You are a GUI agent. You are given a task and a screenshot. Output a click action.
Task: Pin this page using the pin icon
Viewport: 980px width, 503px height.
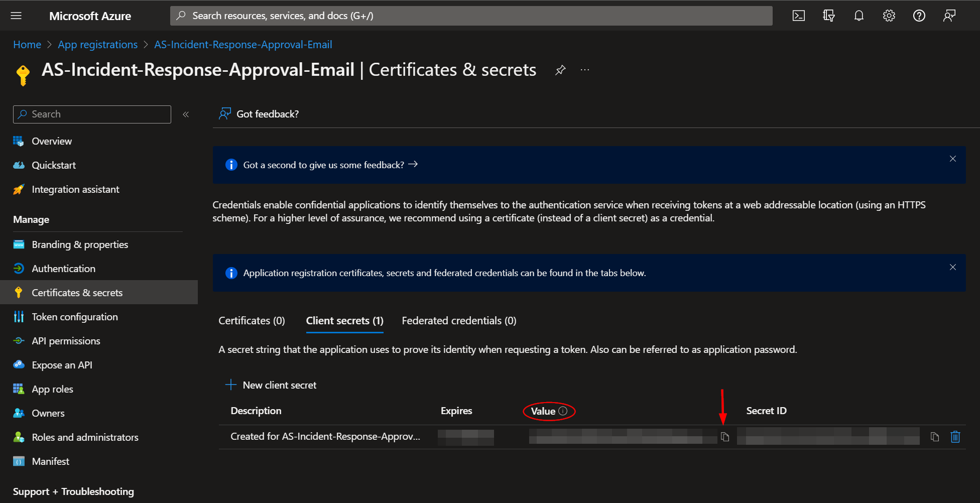[560, 70]
